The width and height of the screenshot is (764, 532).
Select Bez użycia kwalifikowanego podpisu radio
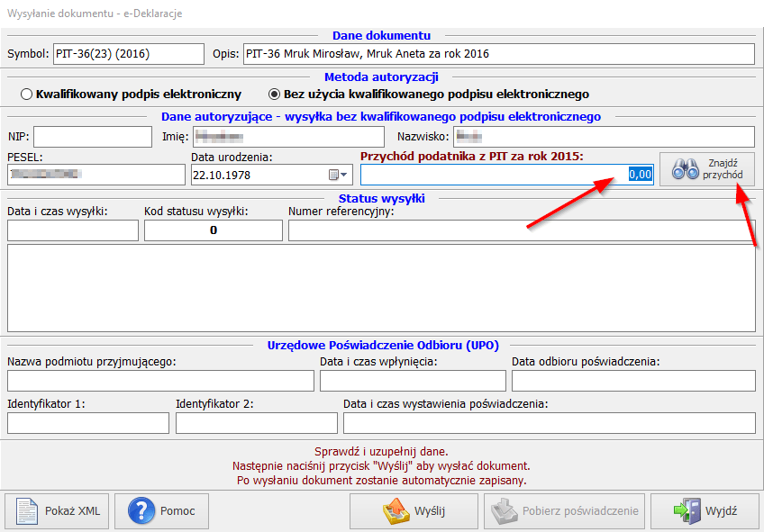tap(275, 94)
